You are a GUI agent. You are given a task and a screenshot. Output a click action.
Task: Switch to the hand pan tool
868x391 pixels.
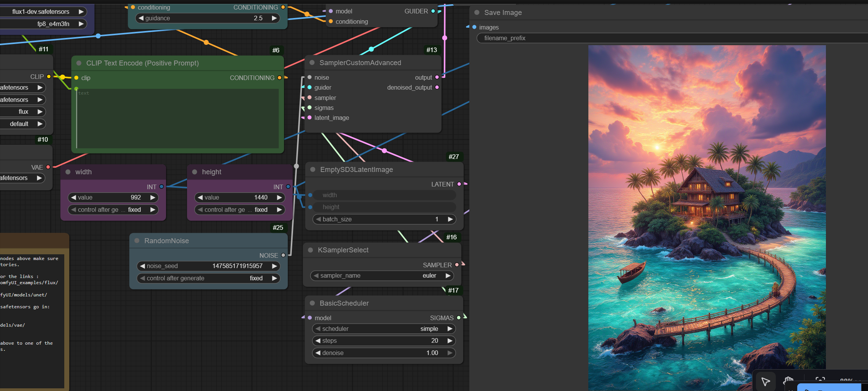click(x=788, y=381)
